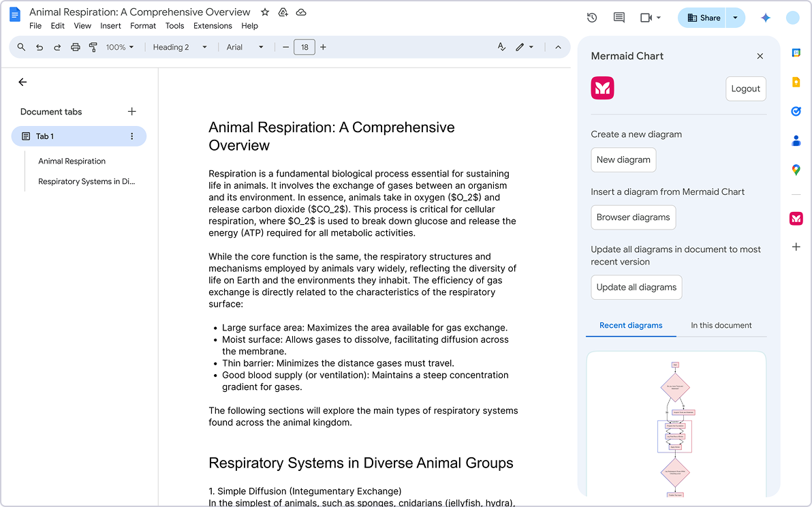The height and width of the screenshot is (507, 812).
Task: Expand the Share button dropdown arrow
Action: (x=734, y=18)
